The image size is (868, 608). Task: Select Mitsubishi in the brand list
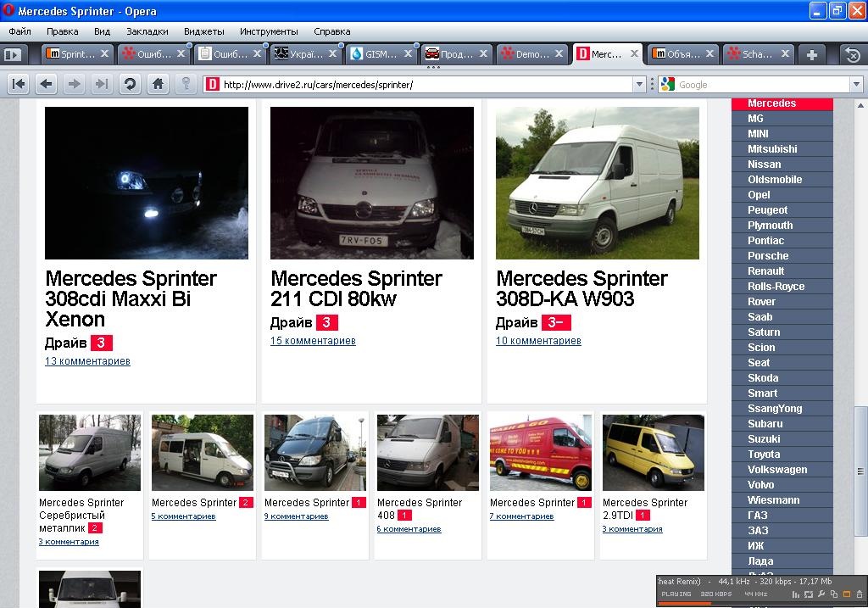click(x=782, y=149)
